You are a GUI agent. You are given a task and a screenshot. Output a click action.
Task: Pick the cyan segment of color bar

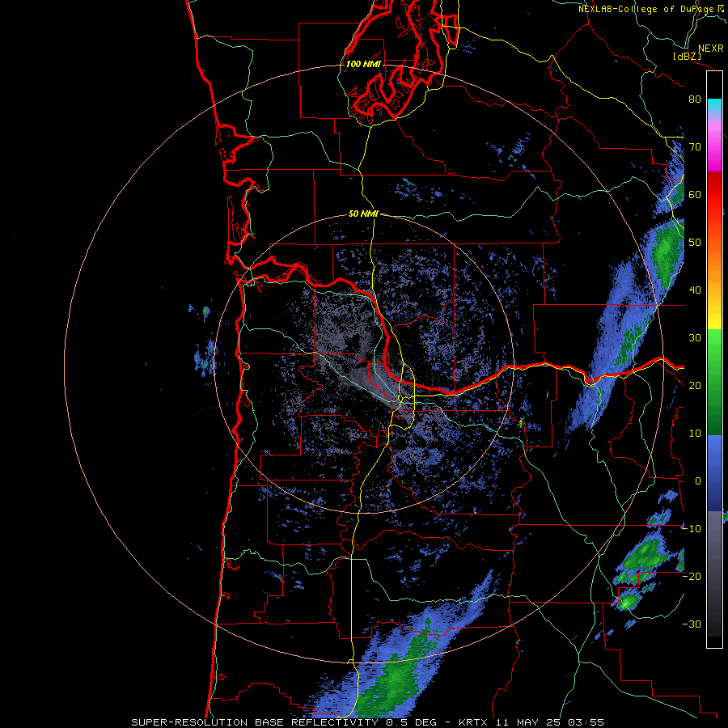coord(714,106)
